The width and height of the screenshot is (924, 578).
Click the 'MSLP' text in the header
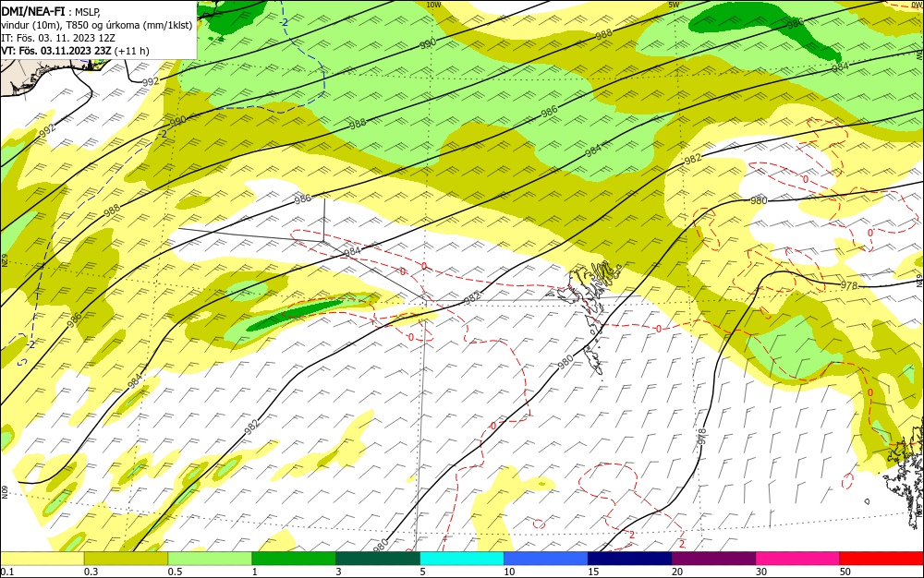coord(86,11)
